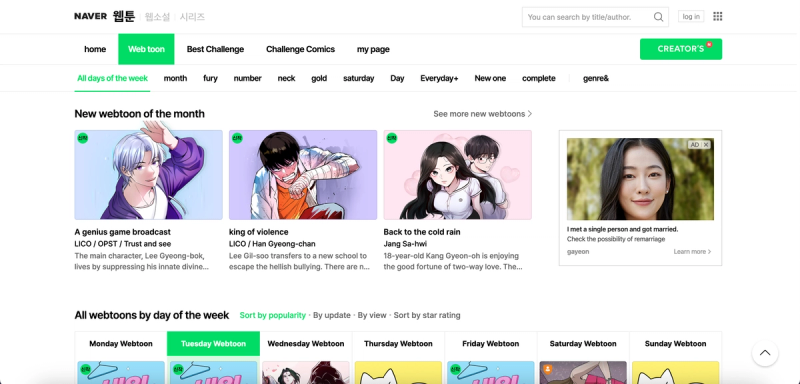Click the log in button
Viewport: 800px width, 384px height.
pos(691,16)
